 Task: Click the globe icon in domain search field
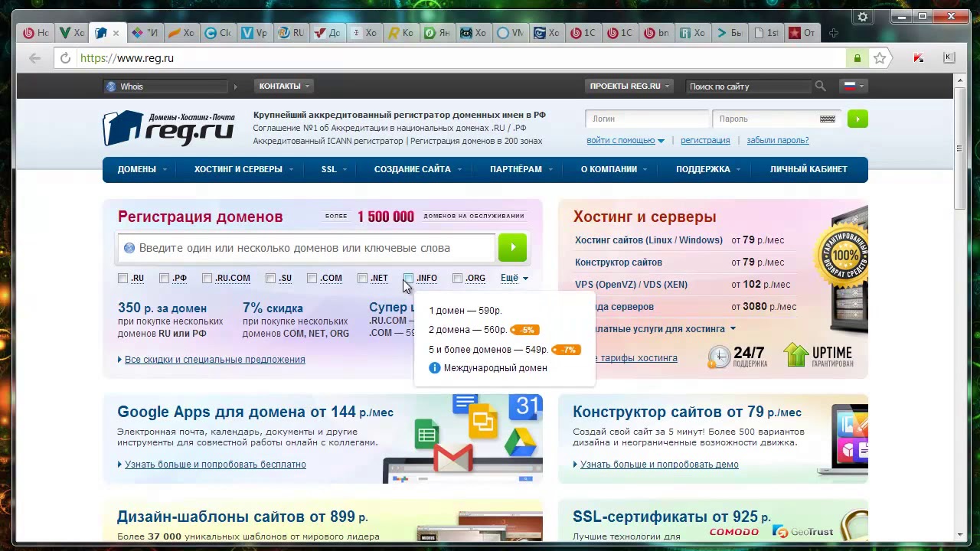click(x=129, y=248)
